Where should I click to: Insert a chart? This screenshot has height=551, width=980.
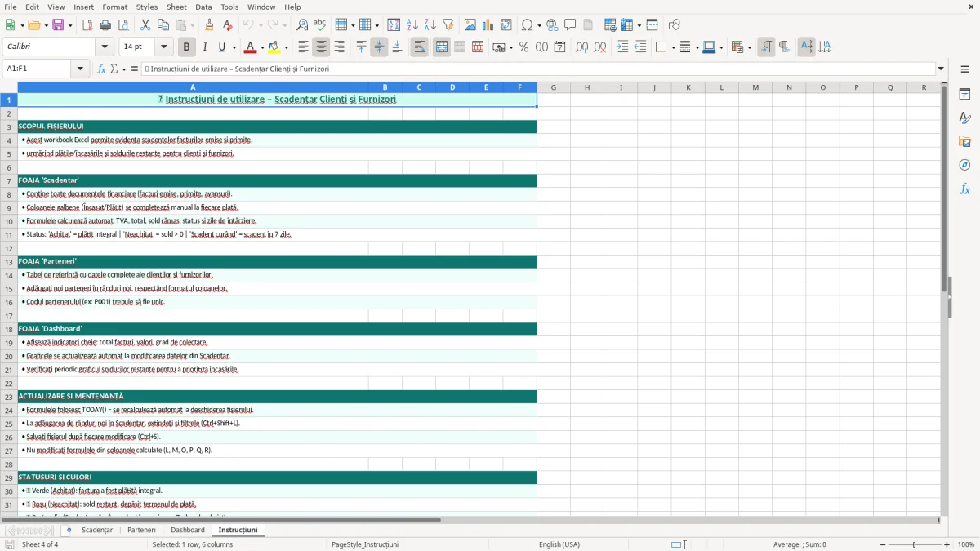[488, 25]
